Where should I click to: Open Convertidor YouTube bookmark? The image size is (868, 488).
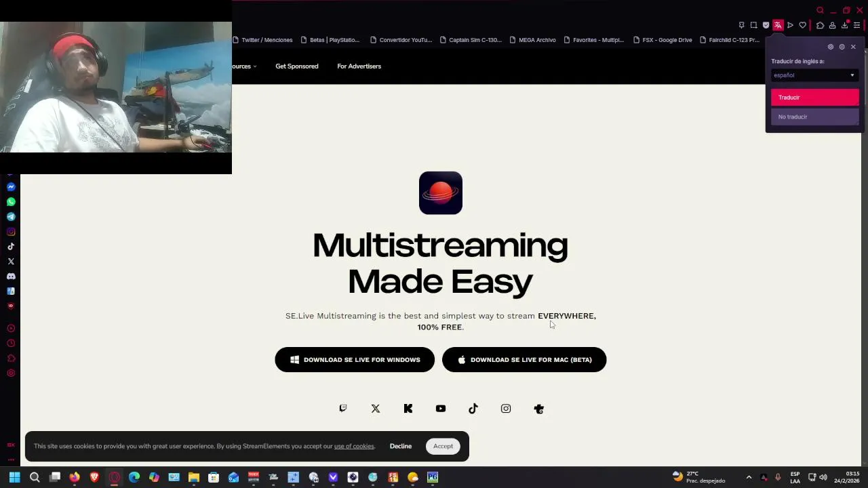[x=401, y=40]
